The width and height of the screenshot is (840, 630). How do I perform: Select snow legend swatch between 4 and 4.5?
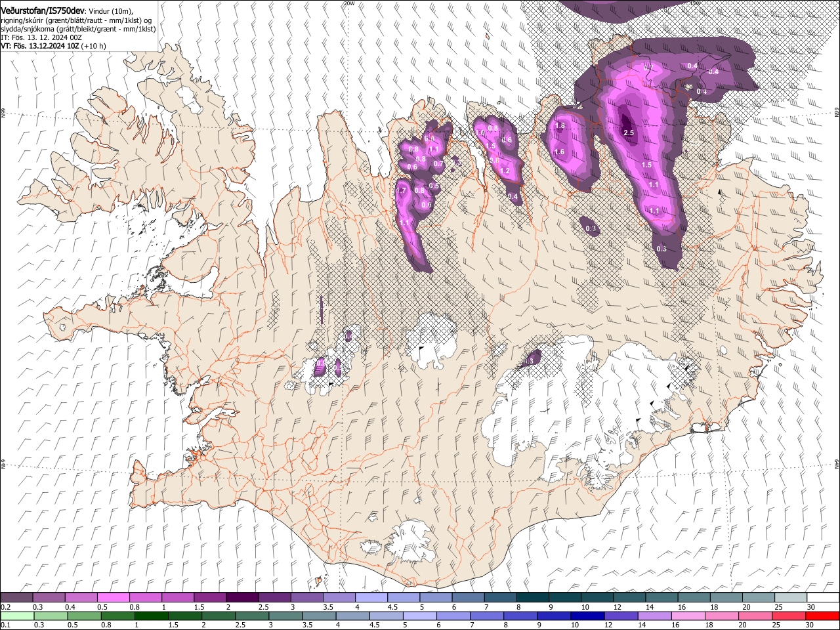(371, 598)
